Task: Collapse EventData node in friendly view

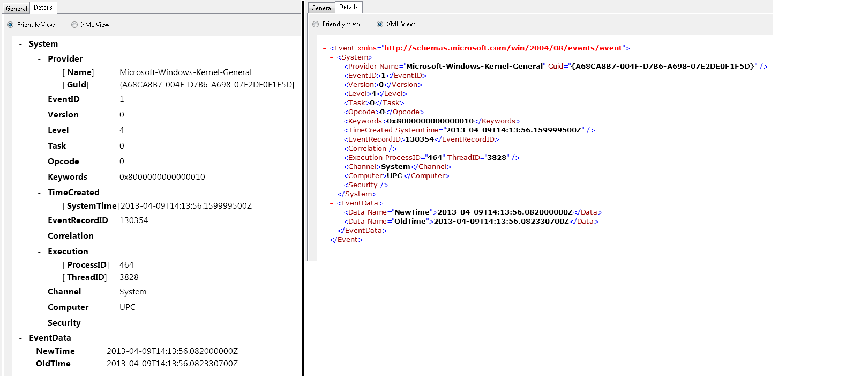Action: click(x=20, y=338)
